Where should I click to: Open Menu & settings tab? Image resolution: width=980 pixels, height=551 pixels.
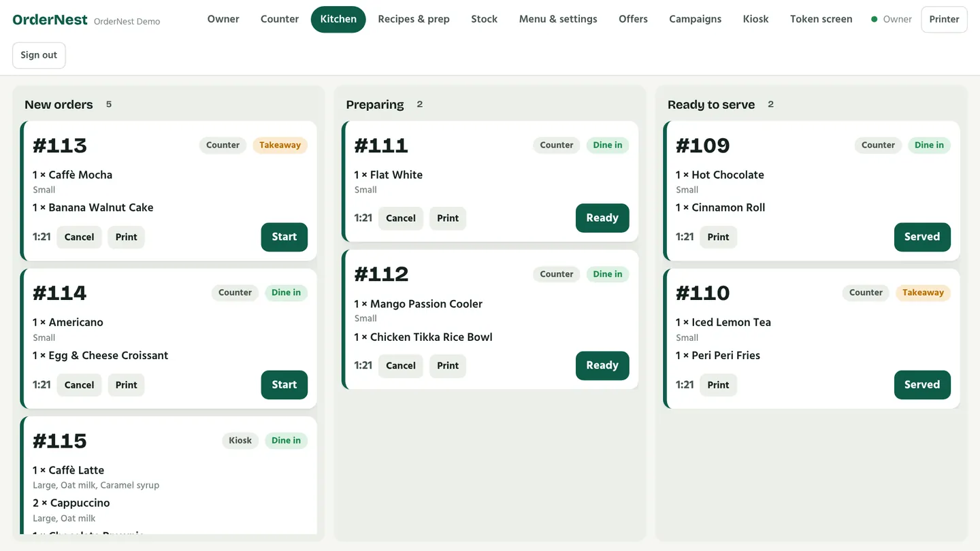(558, 19)
